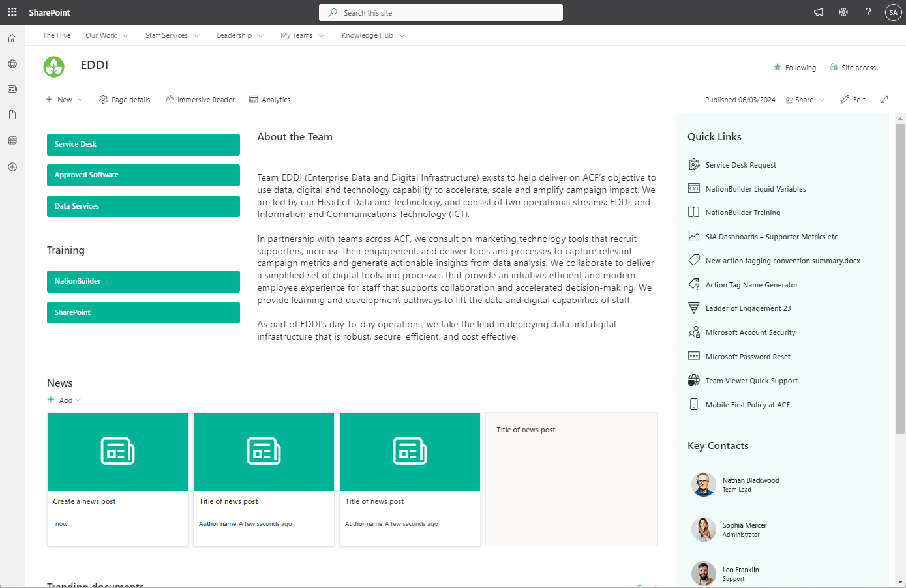The image size is (906, 588).
Task: Click the EDDI green leaf site logo
Action: tap(54, 66)
